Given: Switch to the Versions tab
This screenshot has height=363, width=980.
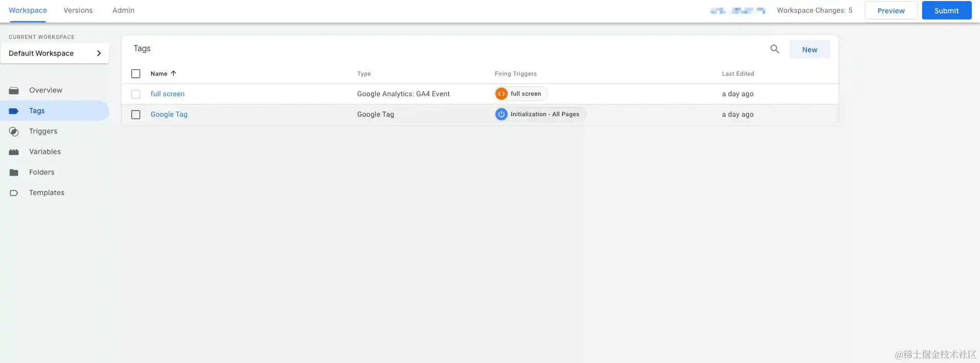Looking at the screenshot, I should point(78,10).
